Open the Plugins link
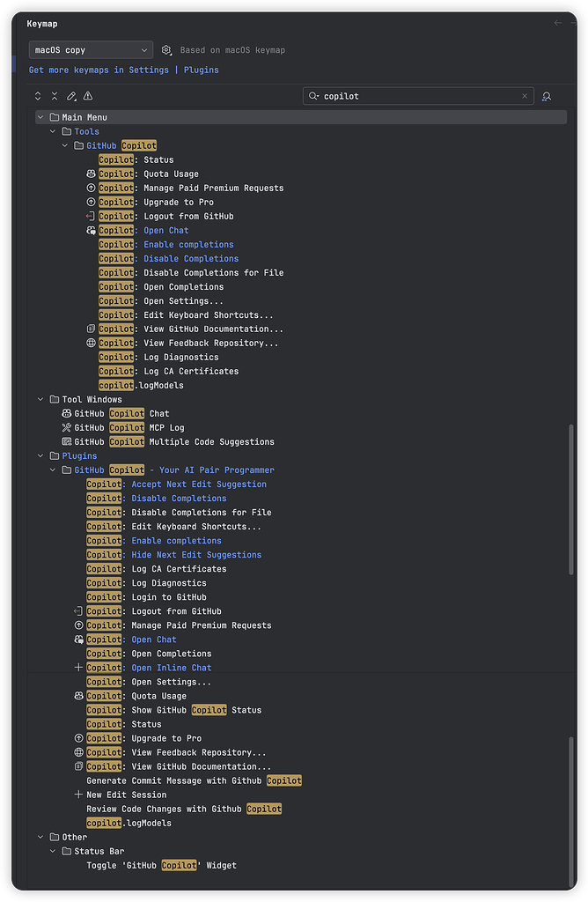The image size is (588, 902). (x=202, y=70)
